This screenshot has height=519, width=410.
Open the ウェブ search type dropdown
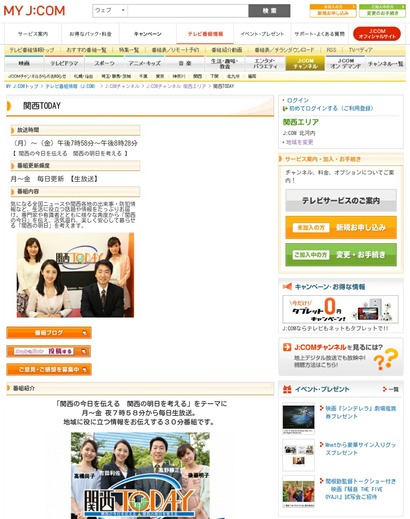tap(110, 11)
